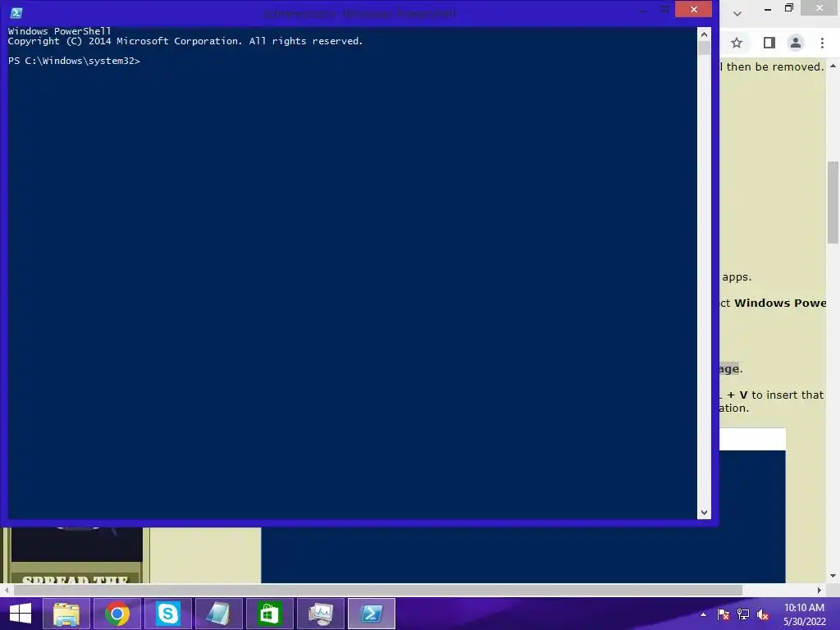The height and width of the screenshot is (630, 840).
Task: Restore down the Chrome window
Action: (x=789, y=8)
